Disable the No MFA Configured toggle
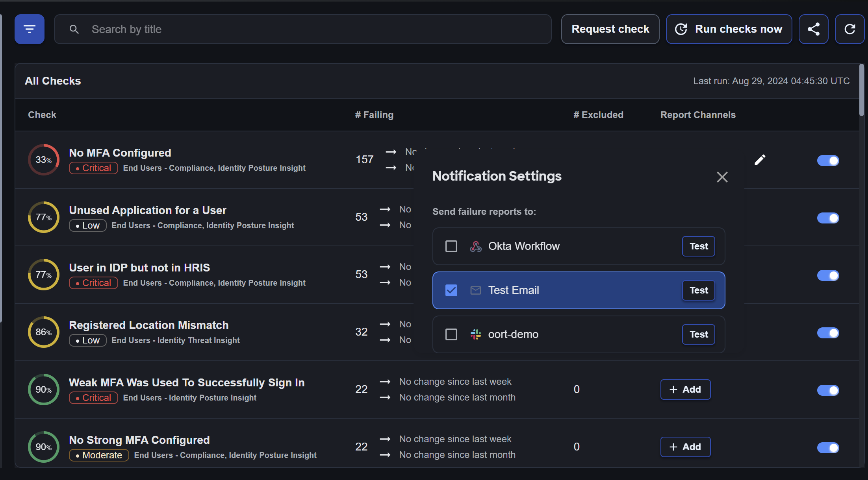Viewport: 868px width, 480px height. [828, 161]
